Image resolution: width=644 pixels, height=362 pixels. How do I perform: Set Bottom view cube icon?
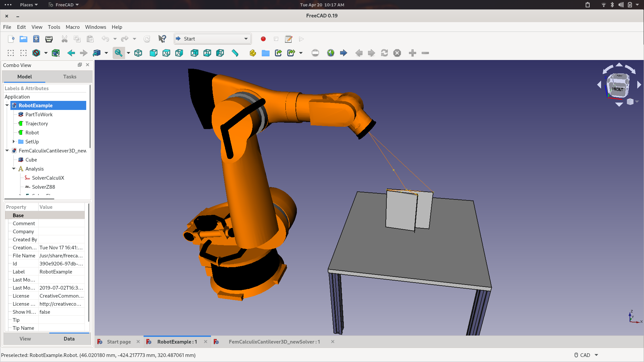pos(207,53)
